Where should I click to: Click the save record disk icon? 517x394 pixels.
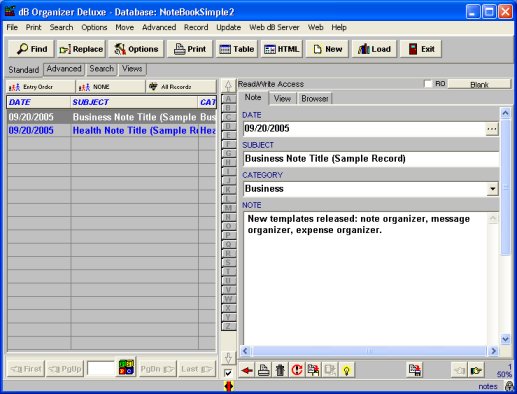tap(415, 370)
